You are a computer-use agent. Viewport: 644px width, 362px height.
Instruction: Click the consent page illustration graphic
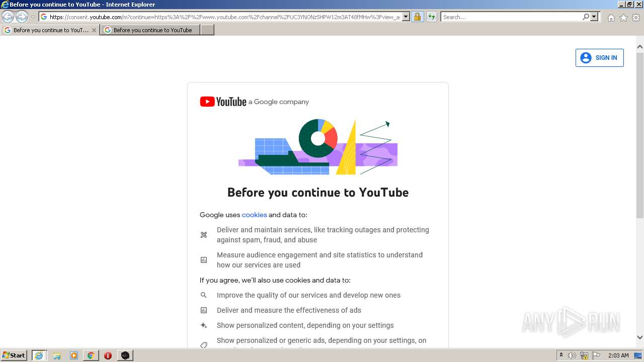(318, 147)
